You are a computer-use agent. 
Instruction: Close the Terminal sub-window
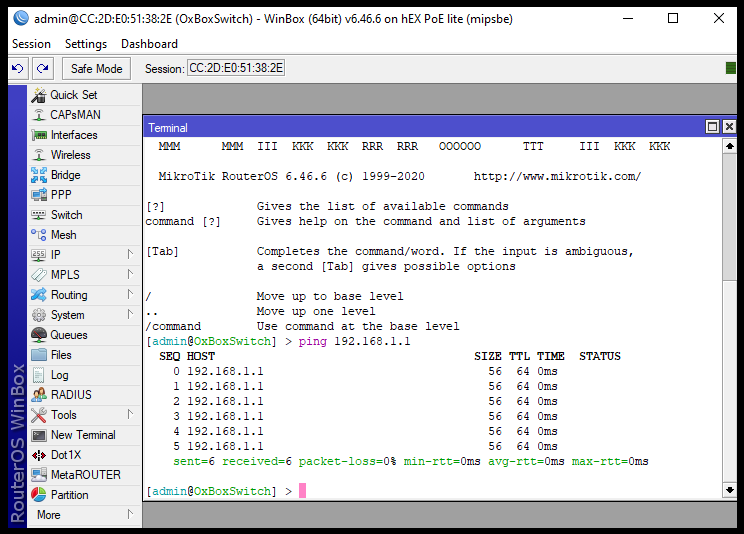(x=729, y=127)
